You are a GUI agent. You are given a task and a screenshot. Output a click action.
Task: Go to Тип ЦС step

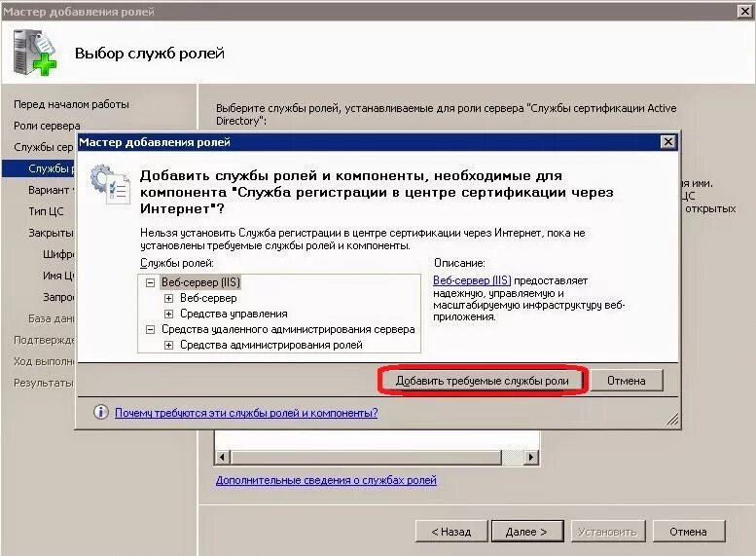[46, 211]
